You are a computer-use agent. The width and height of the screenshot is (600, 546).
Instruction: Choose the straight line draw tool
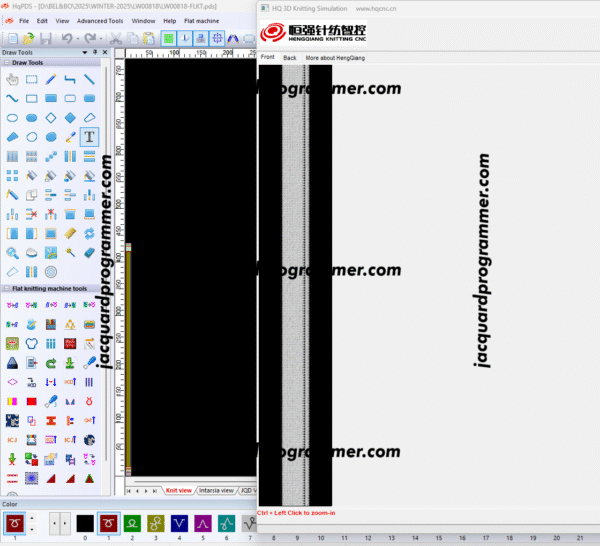point(89,79)
